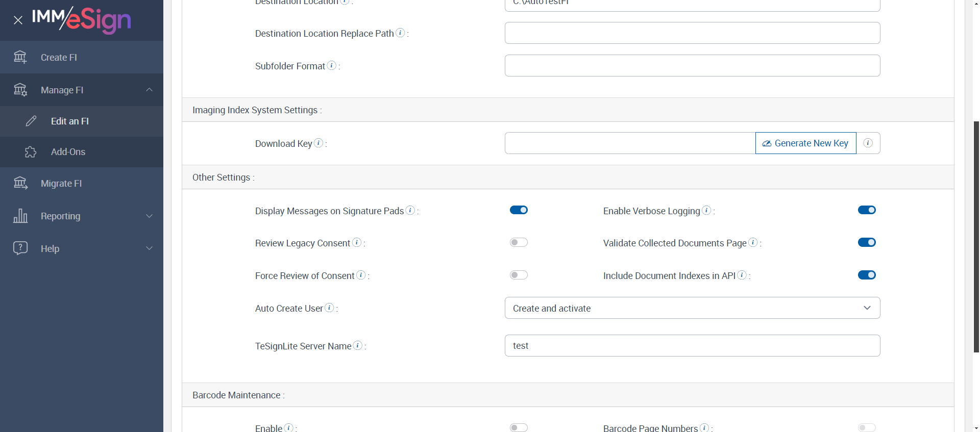980x432 pixels.
Task: Click the info icon beside Generate New Key
Action: 868,143
